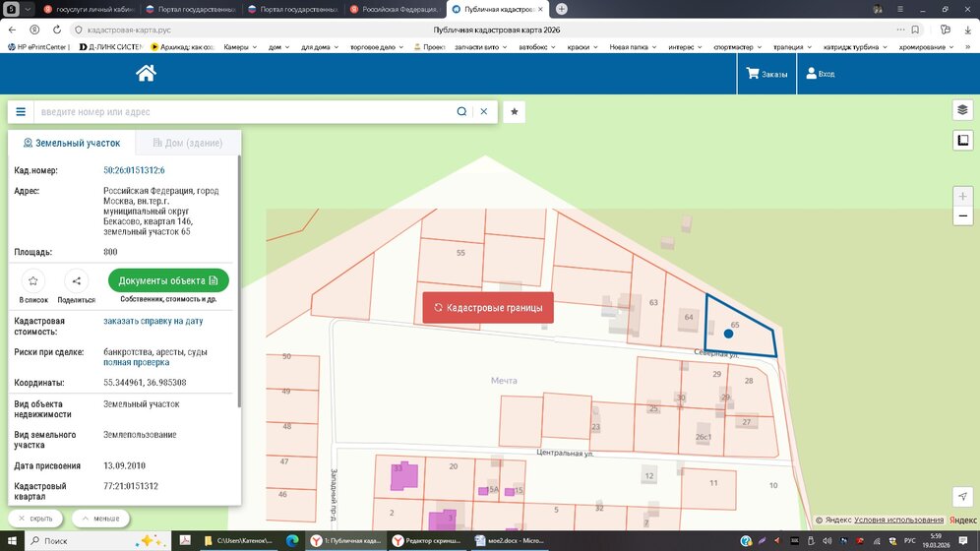Follow the заказать справку на дату link
Viewport: 980px width, 551px height.
pyautogui.click(x=153, y=321)
